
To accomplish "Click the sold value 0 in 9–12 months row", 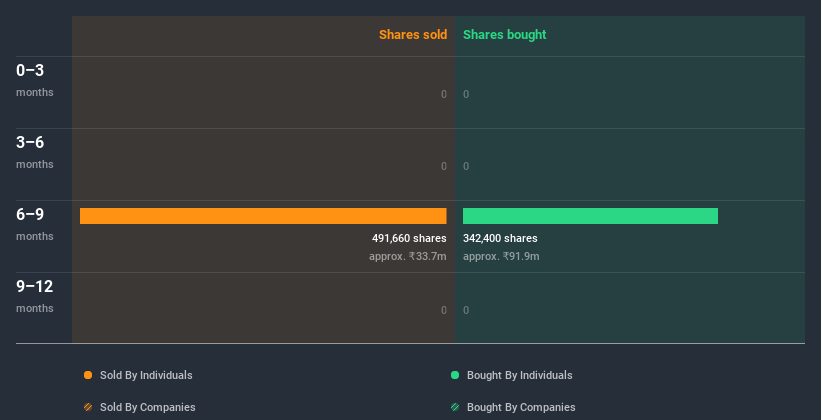I will [x=444, y=311].
